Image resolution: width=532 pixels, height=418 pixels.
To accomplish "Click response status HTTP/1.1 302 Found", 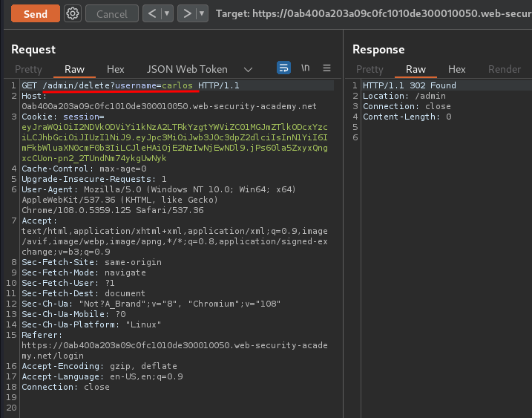I will point(410,85).
